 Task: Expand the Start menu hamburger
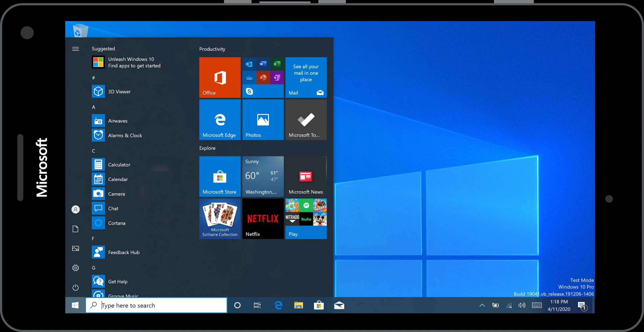[75, 49]
